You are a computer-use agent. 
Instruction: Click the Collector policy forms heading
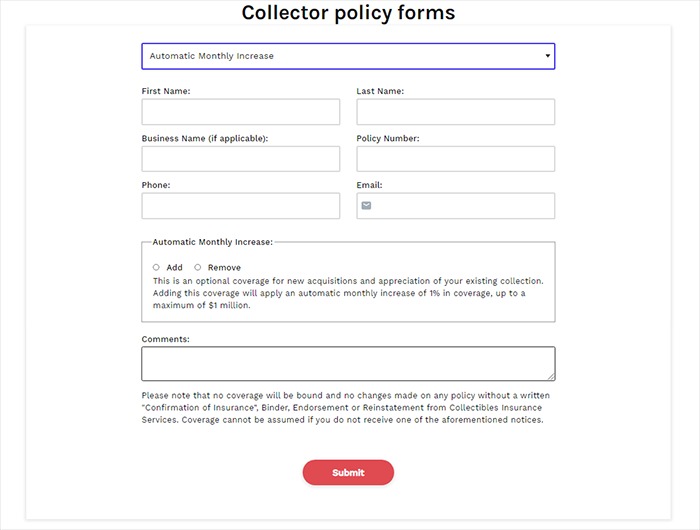[x=348, y=13]
